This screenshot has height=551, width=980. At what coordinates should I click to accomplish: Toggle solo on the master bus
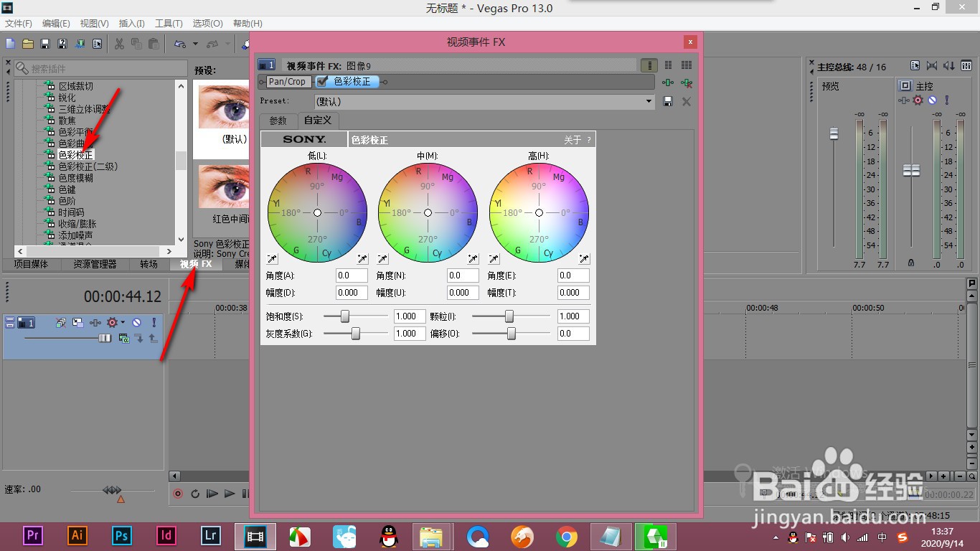click(x=946, y=100)
